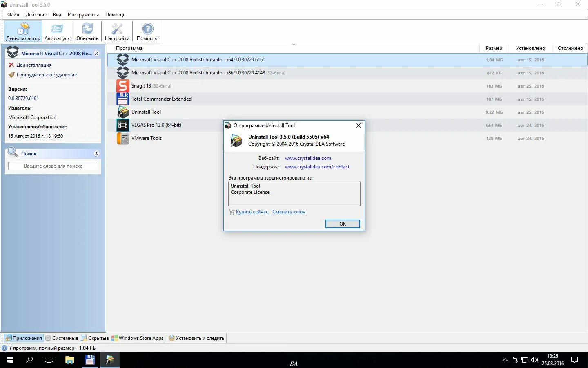The height and width of the screenshot is (368, 588).
Task: Click the VMware Tools program icon
Action: (x=123, y=138)
